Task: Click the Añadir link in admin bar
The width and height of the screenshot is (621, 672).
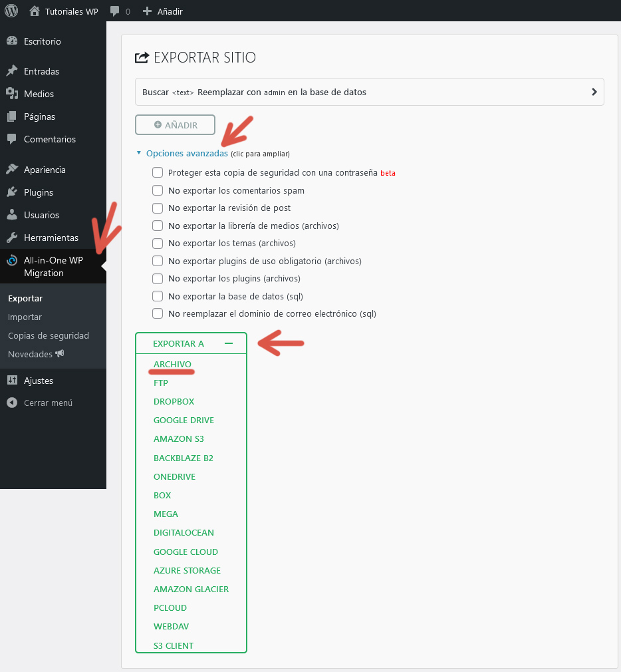Action: click(x=170, y=11)
